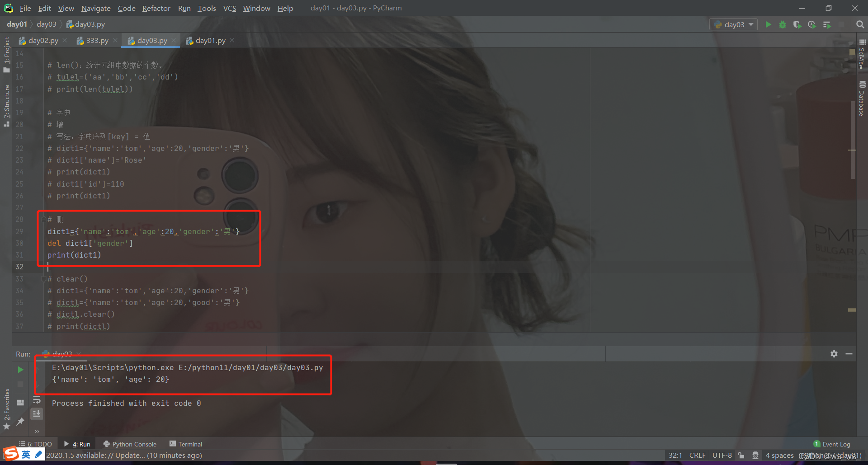Screen dimensions: 868x465
Task: Close the day02.py tab
Action: [x=65, y=41]
